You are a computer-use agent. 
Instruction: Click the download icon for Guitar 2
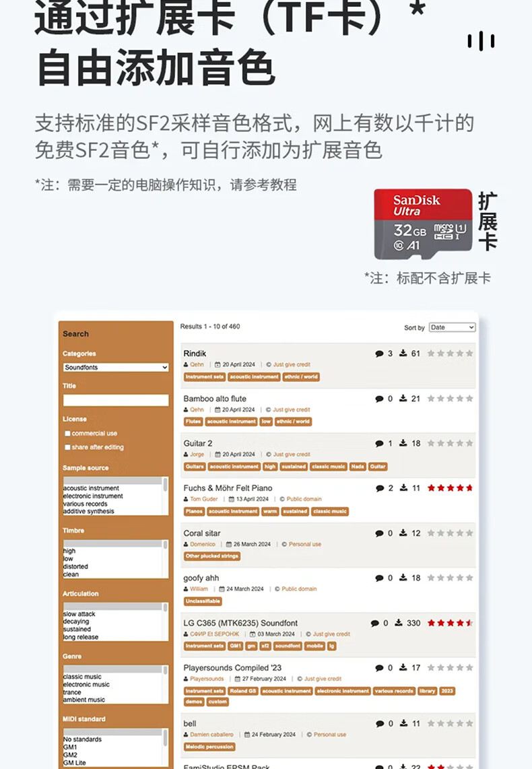pyautogui.click(x=403, y=443)
